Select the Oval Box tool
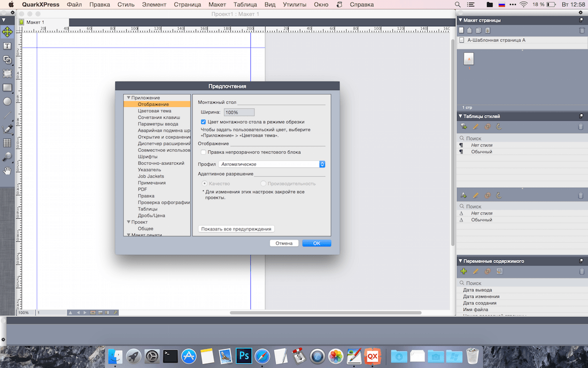This screenshot has height=368, width=588. coord(7,101)
